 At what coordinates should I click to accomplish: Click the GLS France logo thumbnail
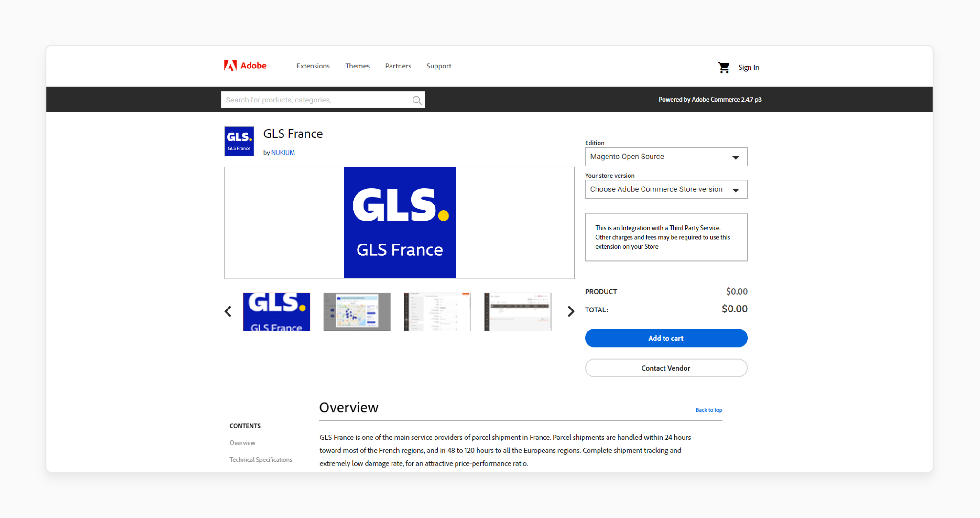[x=277, y=311]
